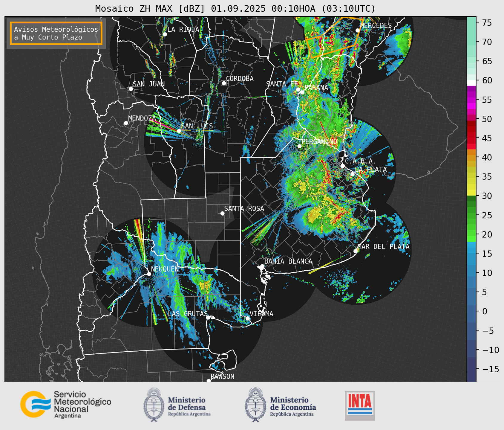Click the MAR DEL PLATA marker dot
Viewport: 504px width, 430px height.
[x=356, y=251]
